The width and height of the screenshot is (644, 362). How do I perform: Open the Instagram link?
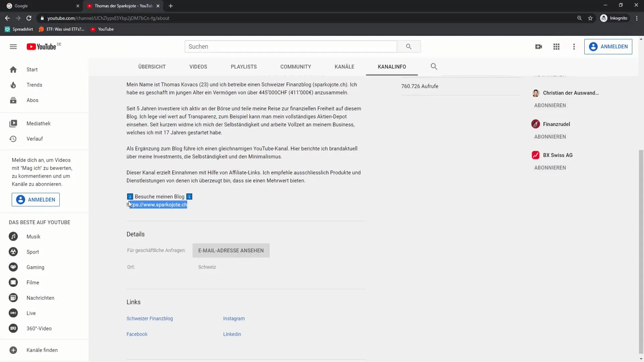pyautogui.click(x=234, y=318)
